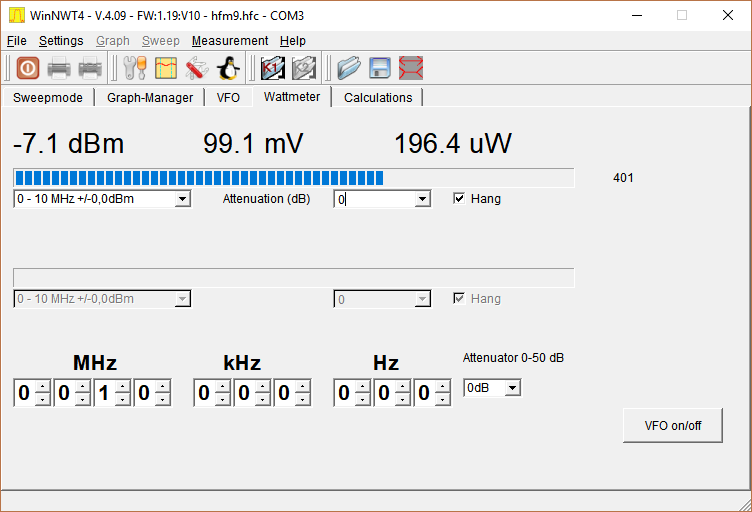Click the open folder icon
The image size is (752, 512).
click(348, 68)
